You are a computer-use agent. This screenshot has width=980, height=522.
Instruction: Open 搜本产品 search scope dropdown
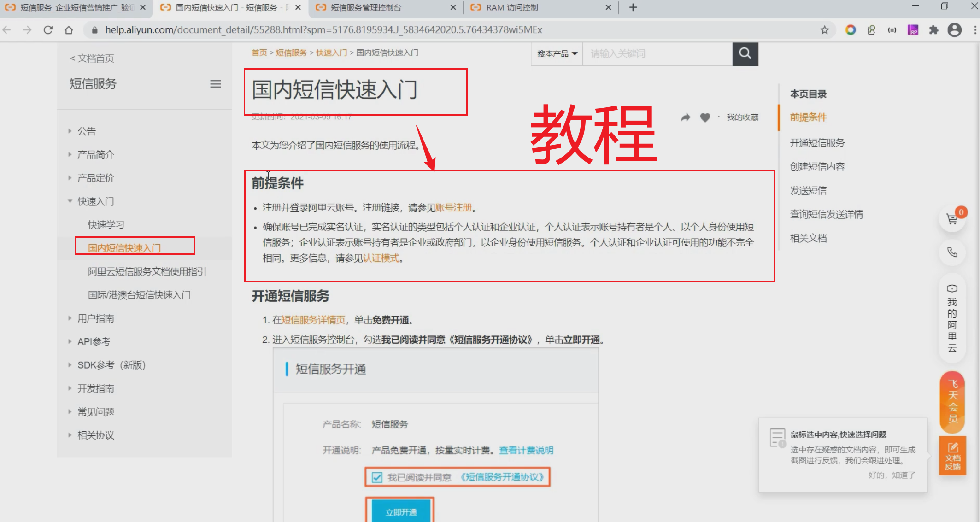click(x=557, y=54)
